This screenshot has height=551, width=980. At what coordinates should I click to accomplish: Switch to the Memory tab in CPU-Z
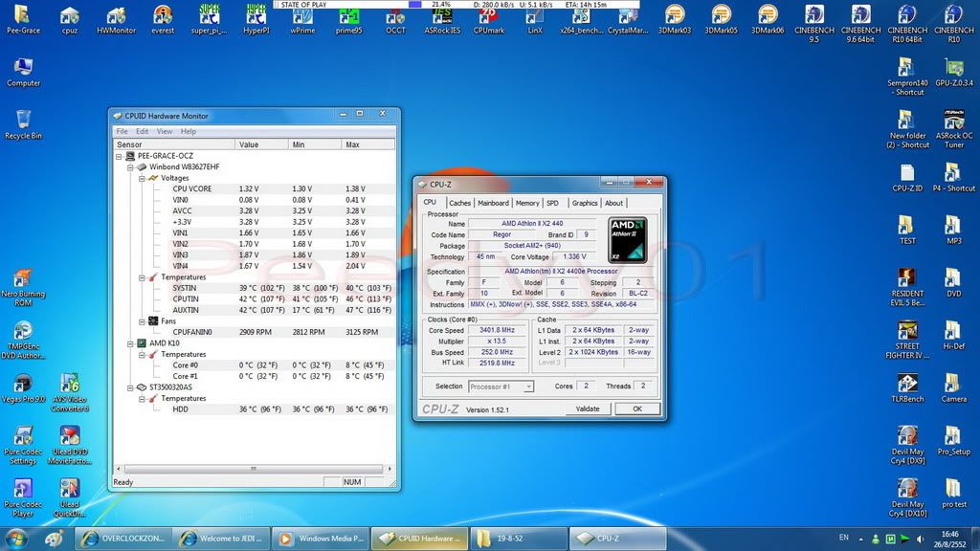click(x=527, y=203)
